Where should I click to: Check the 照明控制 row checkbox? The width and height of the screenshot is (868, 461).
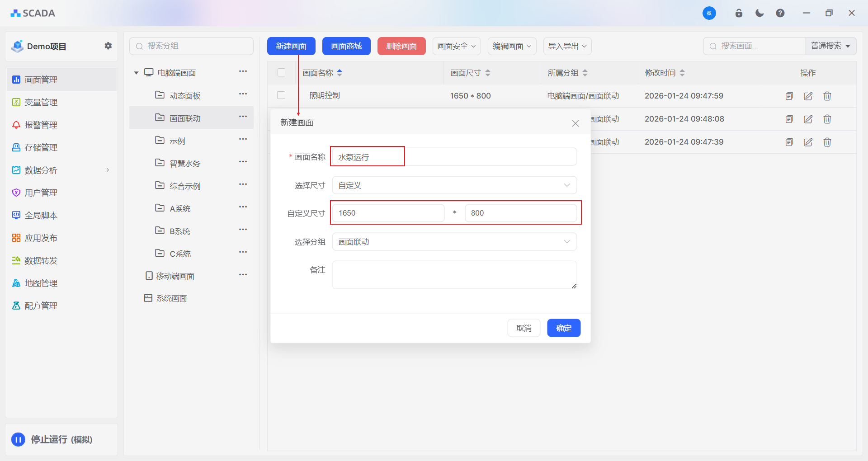click(x=281, y=95)
